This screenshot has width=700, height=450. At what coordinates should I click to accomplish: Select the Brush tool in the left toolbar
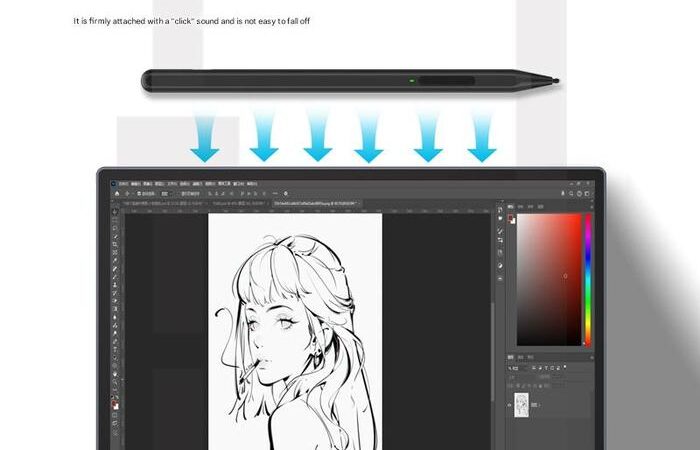click(x=115, y=278)
